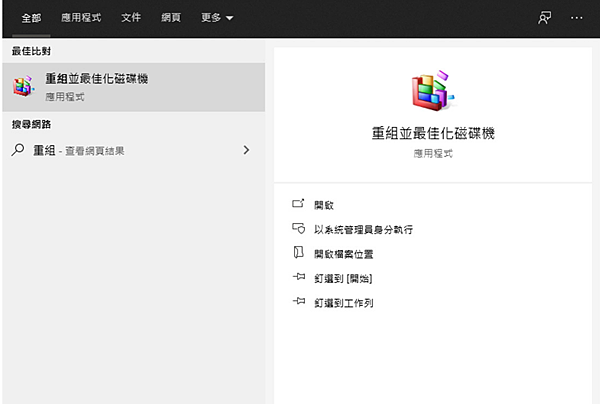Choose 以系統管理員身分執行
Screen dimensions: 600x404
click(x=363, y=230)
